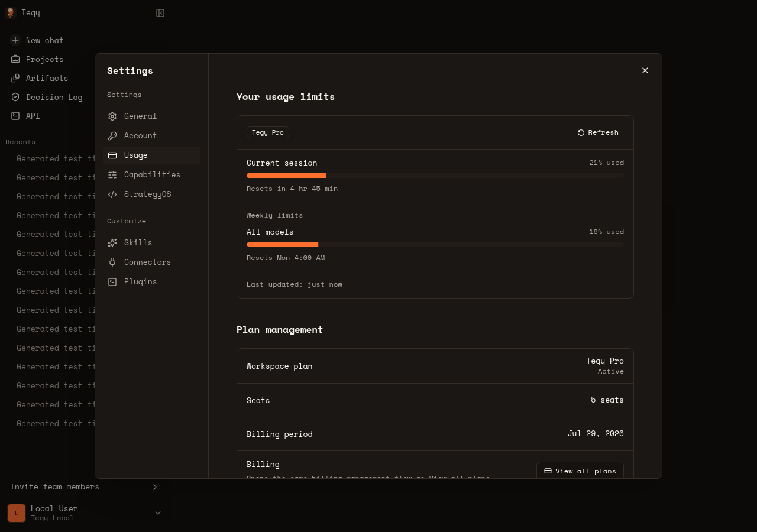Click the 'Your usage limits' heading
Viewport: 757px width, 532px height.
click(286, 96)
